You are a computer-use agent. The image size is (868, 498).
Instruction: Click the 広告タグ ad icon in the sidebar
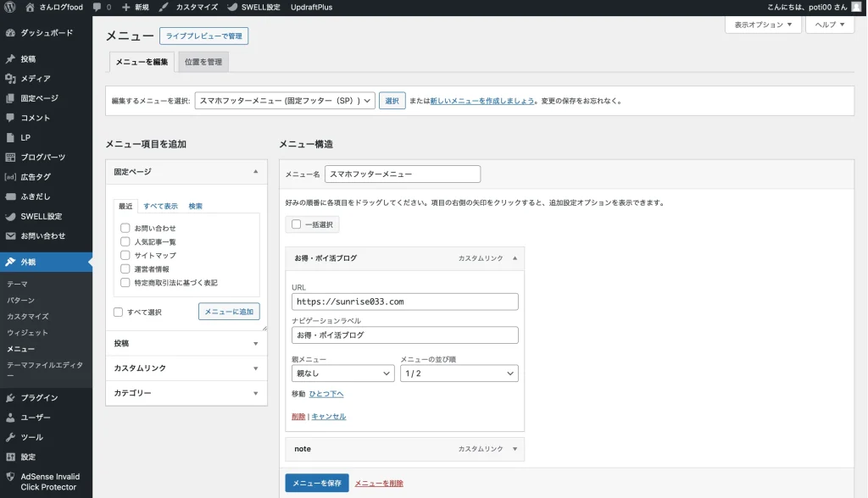click(10, 177)
